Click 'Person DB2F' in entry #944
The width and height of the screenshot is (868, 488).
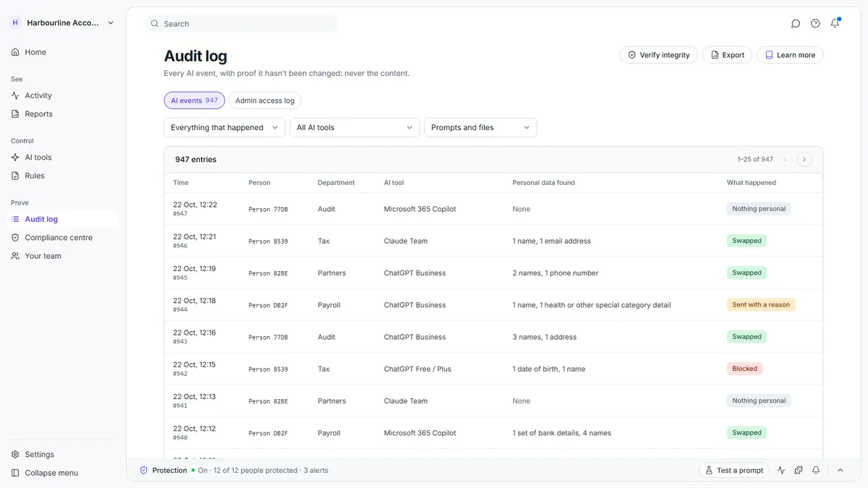coord(268,305)
